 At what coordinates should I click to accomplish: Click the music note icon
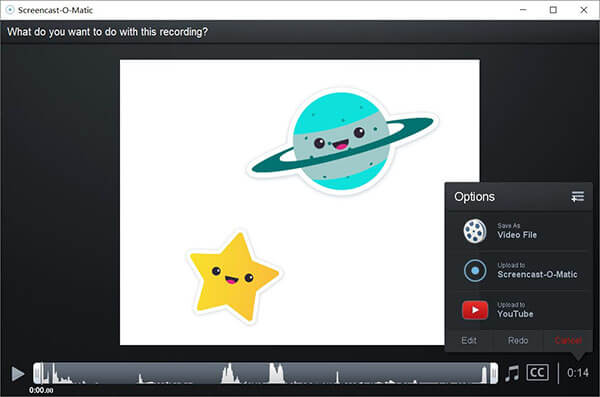512,373
